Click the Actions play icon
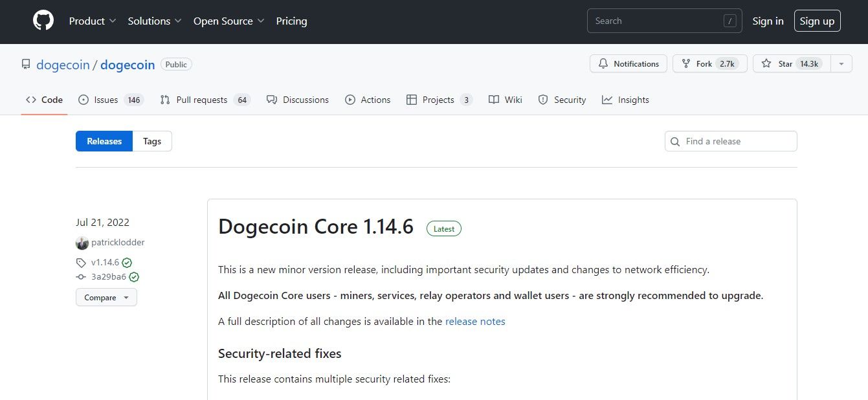The image size is (868, 400). click(350, 100)
